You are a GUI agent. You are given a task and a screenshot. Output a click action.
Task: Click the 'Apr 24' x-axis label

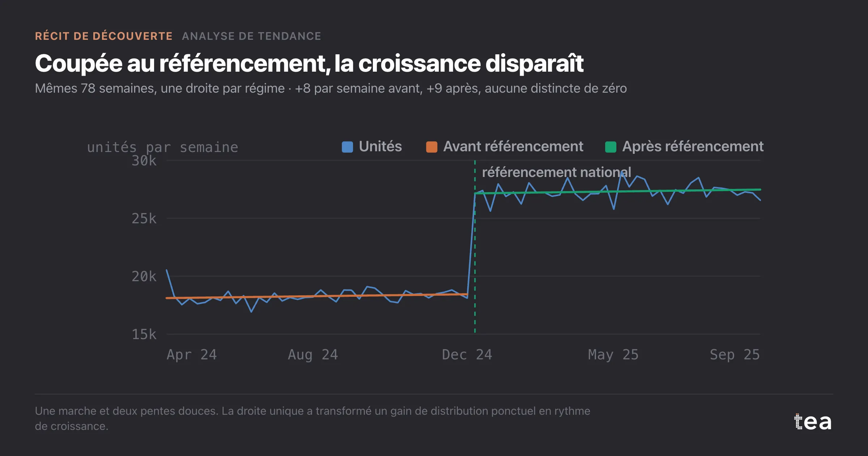(192, 355)
